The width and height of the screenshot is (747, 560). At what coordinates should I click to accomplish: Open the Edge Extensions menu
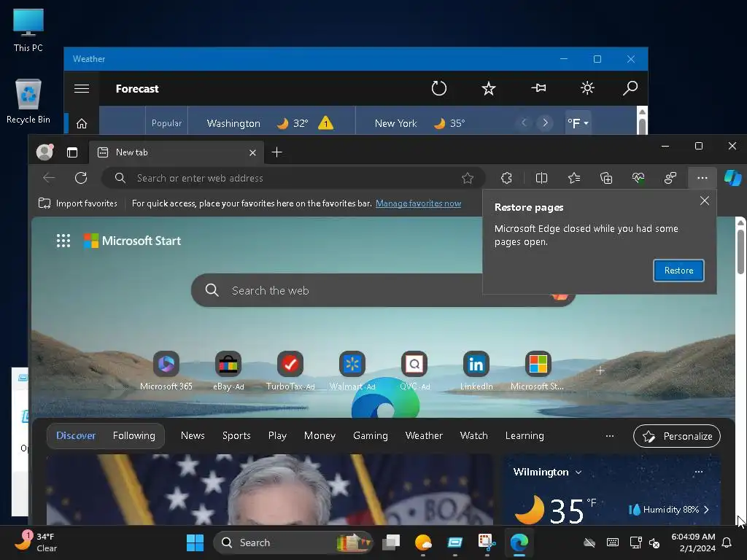point(506,178)
